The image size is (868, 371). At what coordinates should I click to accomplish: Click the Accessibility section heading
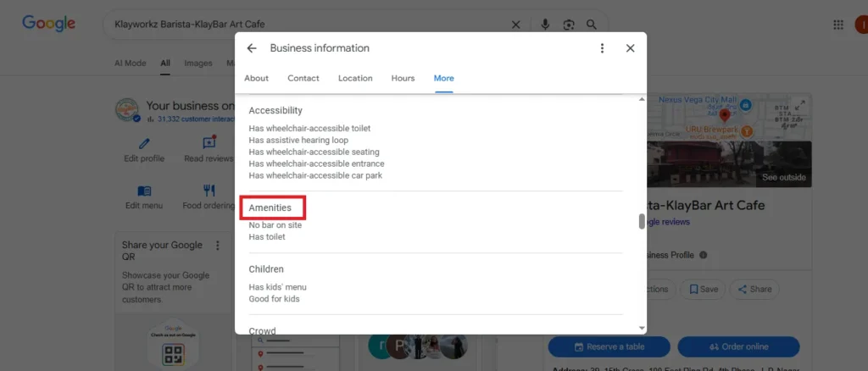click(x=275, y=111)
